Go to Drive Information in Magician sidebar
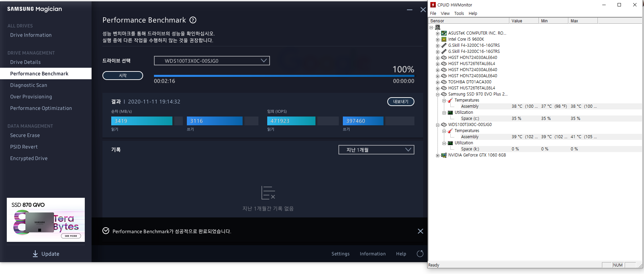The image size is (644, 274). (31, 35)
